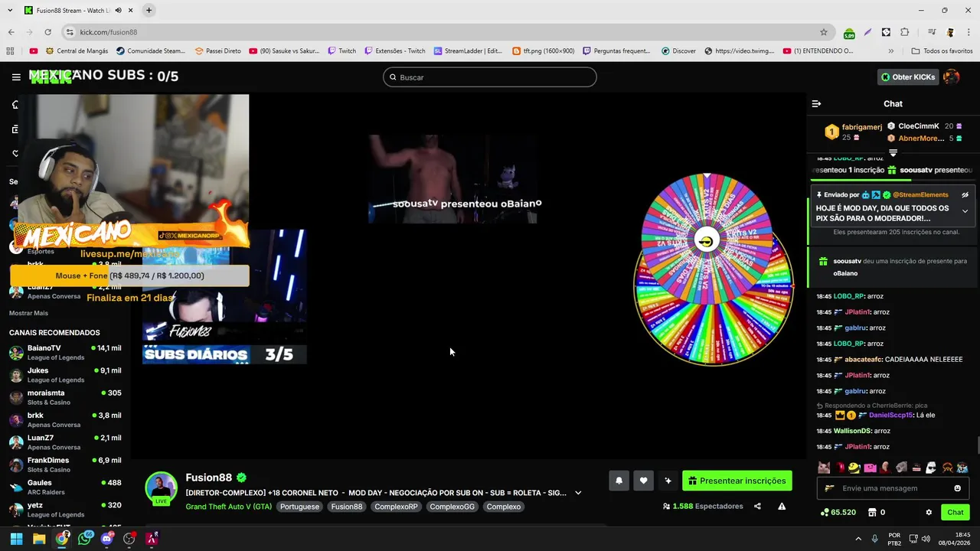
Task: Click Fusion88 streamer avatar
Action: point(161,488)
